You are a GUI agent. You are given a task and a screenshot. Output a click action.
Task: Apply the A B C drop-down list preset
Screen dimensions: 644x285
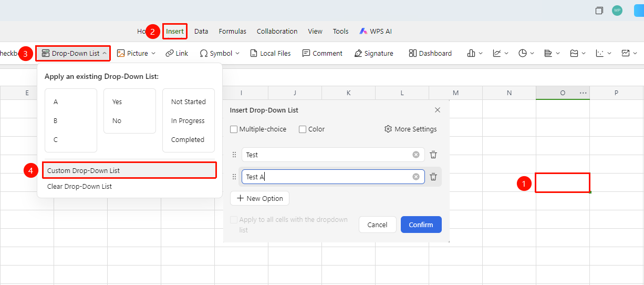(x=71, y=120)
